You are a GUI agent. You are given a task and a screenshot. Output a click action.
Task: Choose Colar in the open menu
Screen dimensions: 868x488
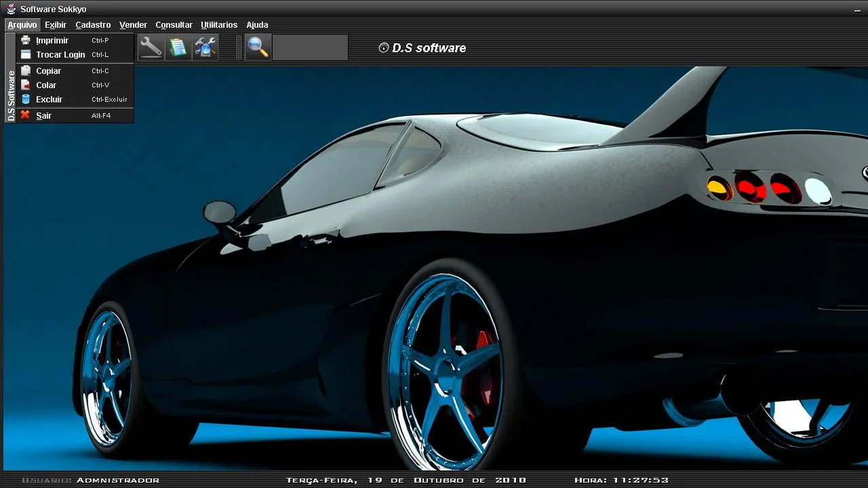coord(46,85)
